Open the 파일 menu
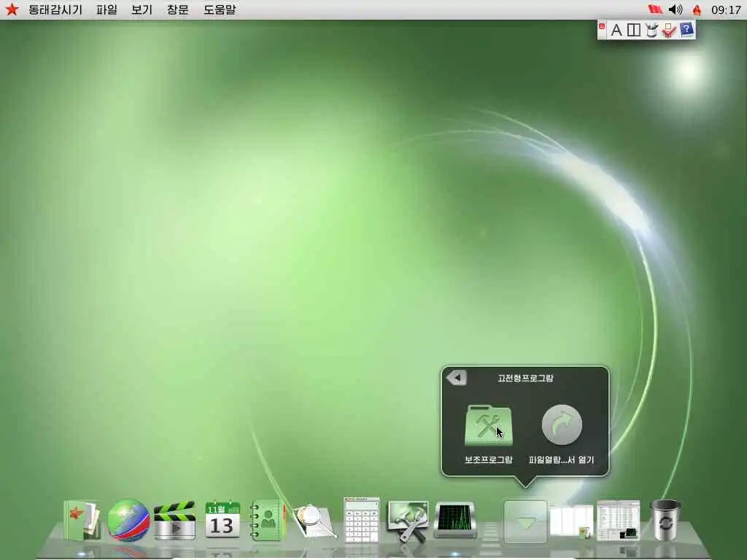Viewport: 747px width, 560px height. coord(107,9)
